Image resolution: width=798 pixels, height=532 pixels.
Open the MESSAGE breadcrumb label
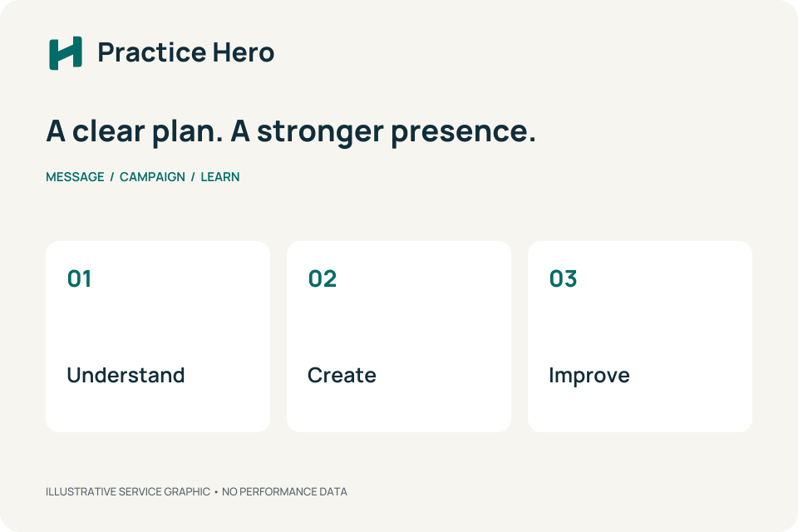(75, 177)
